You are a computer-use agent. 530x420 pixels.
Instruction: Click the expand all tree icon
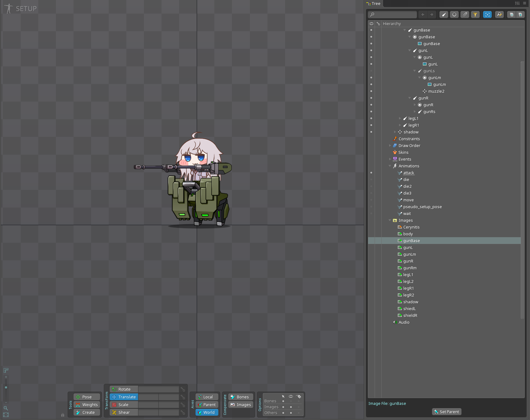pyautogui.click(x=520, y=15)
